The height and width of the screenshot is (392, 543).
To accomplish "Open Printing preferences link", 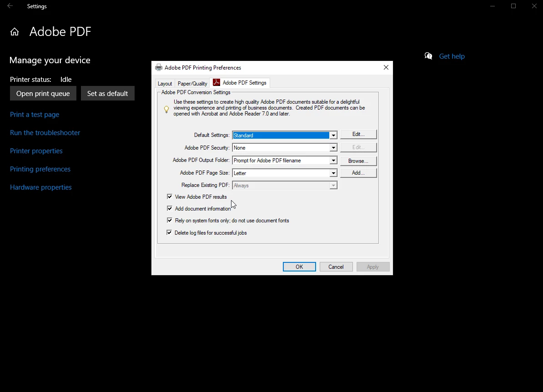I will tap(40, 169).
